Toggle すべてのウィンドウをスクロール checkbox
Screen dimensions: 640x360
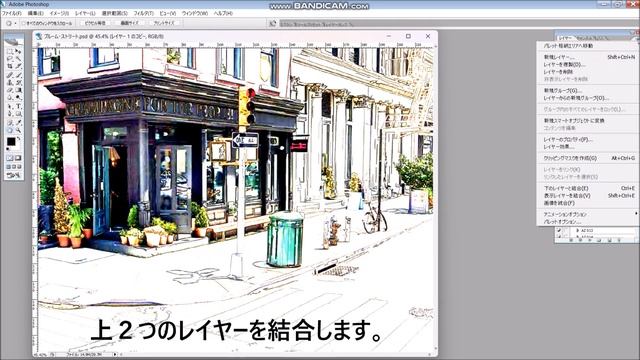click(x=24, y=23)
